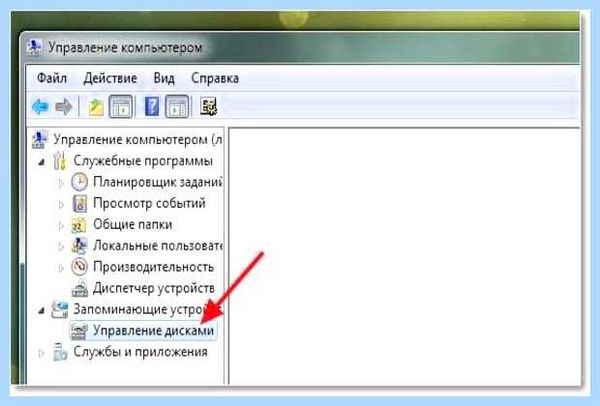
Task: Select Диспетчер устройств label in tree
Action: coord(153,288)
